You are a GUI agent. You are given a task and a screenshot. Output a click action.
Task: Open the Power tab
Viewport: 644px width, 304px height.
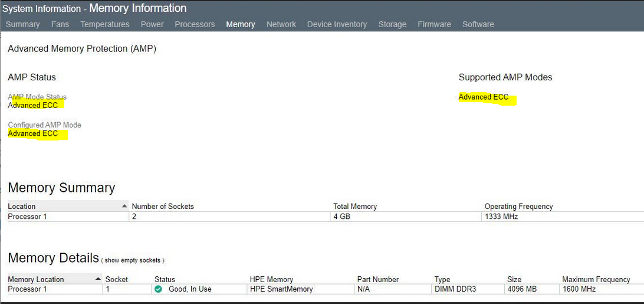click(152, 24)
